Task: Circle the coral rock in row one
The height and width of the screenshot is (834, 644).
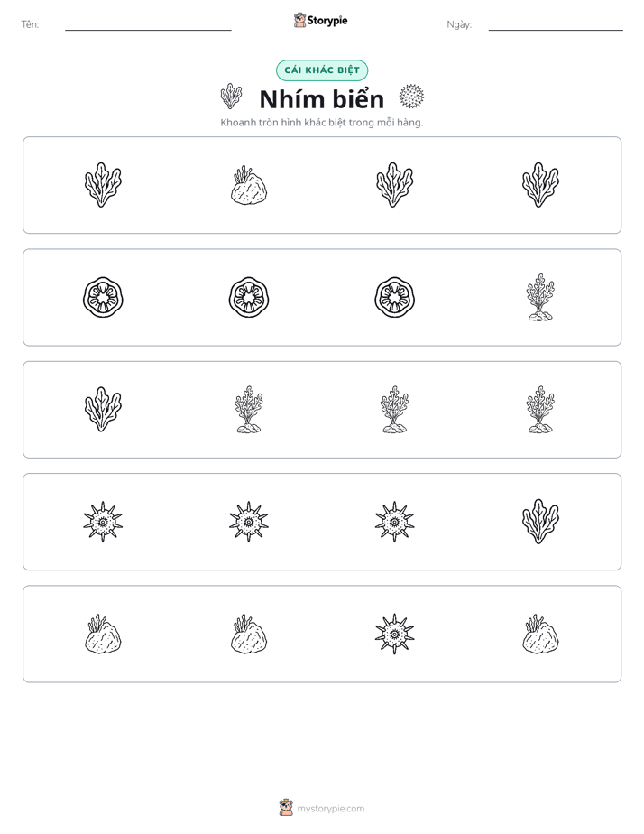Action: 249,185
